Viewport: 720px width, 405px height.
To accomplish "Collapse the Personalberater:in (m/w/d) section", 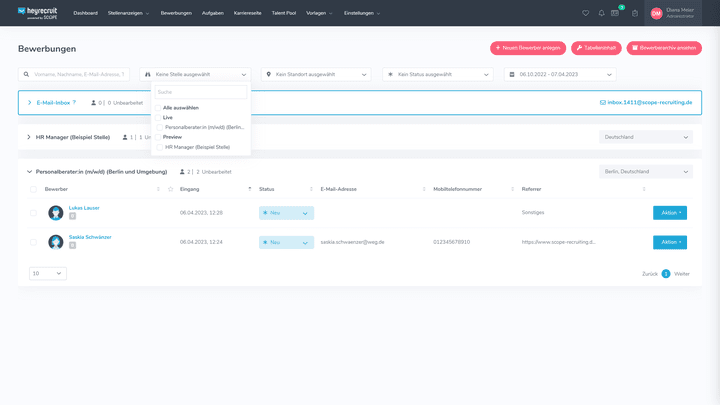I will click(x=29, y=172).
